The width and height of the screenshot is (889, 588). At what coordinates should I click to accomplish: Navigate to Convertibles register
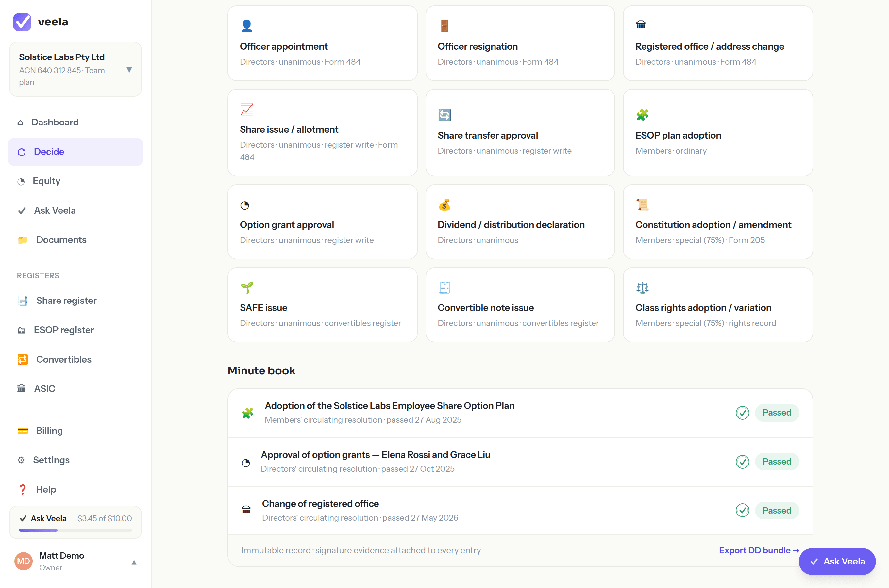click(x=75, y=360)
